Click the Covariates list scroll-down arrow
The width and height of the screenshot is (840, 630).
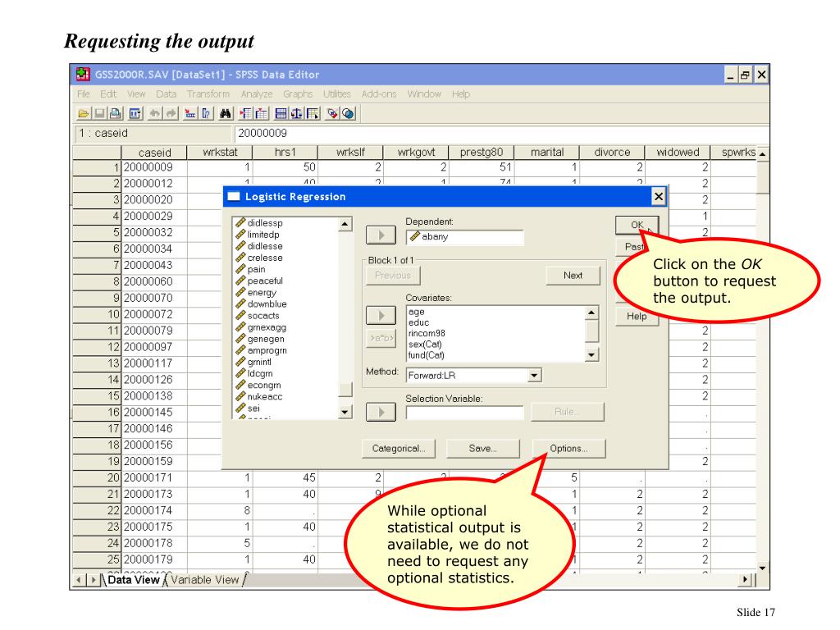click(591, 354)
